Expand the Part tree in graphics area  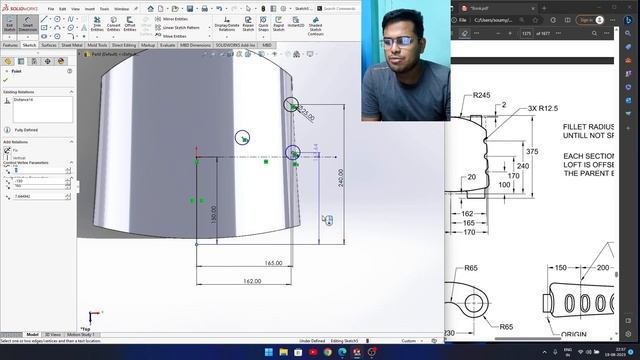tap(80, 54)
